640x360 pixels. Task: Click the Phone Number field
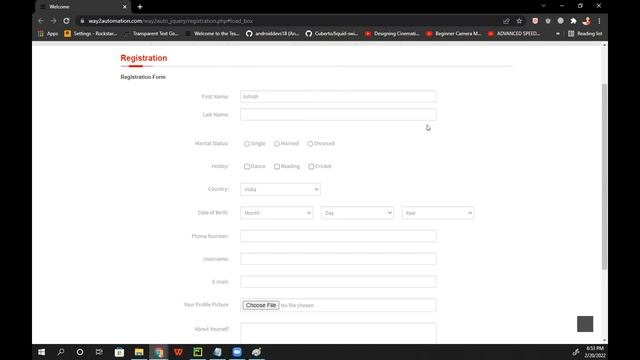coord(338,236)
